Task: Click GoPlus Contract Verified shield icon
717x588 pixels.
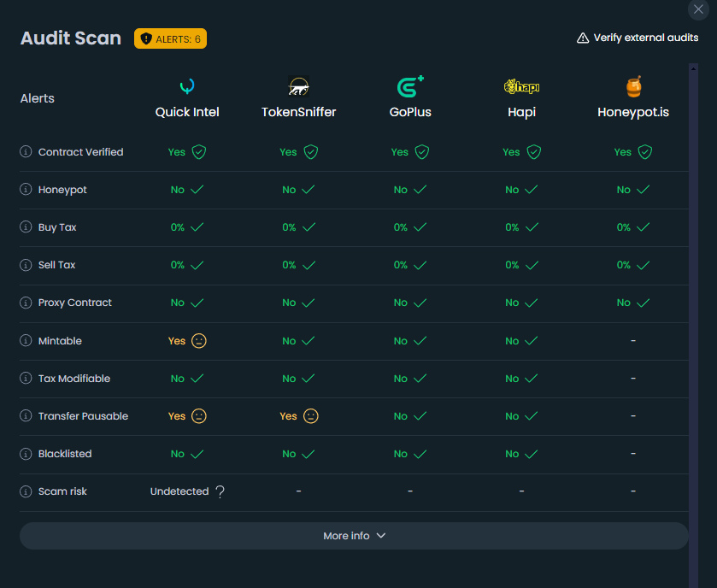Action: 422,152
